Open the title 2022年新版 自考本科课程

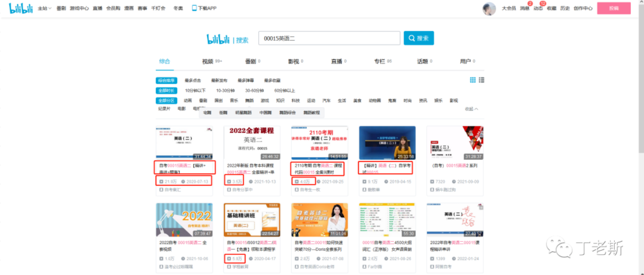click(251, 169)
